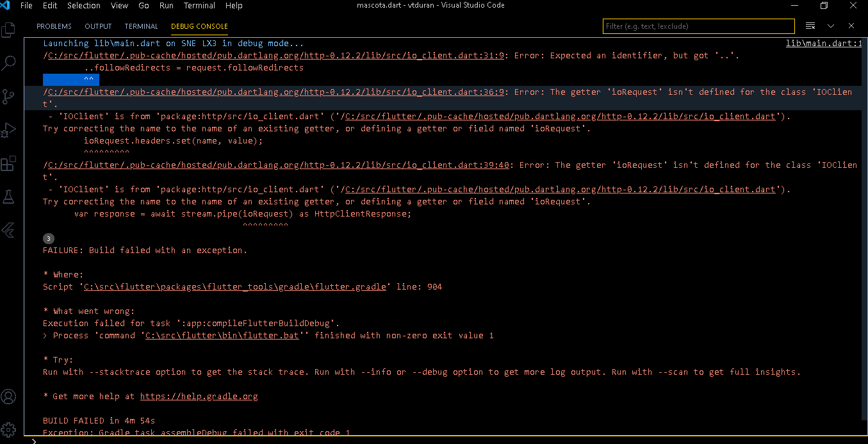Open the https://help.gradle.org link
Viewport: 868px width, 444px height.
tap(199, 396)
